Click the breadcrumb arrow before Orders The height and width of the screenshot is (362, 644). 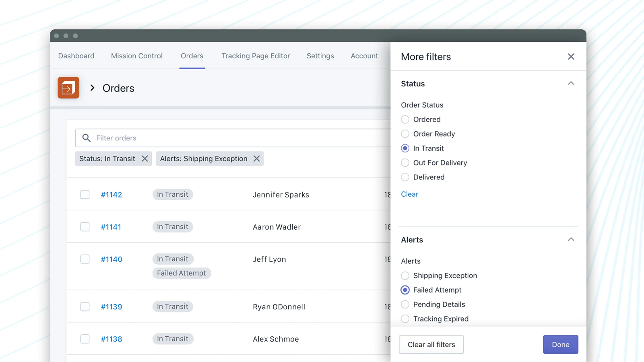[93, 88]
